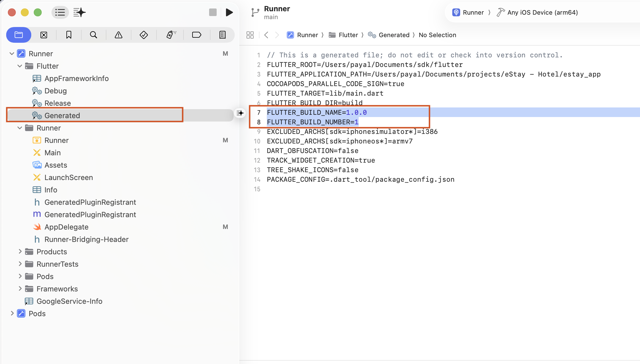The height and width of the screenshot is (364, 640).
Task: Click the assistant sparkle beside line 7
Action: 240,113
